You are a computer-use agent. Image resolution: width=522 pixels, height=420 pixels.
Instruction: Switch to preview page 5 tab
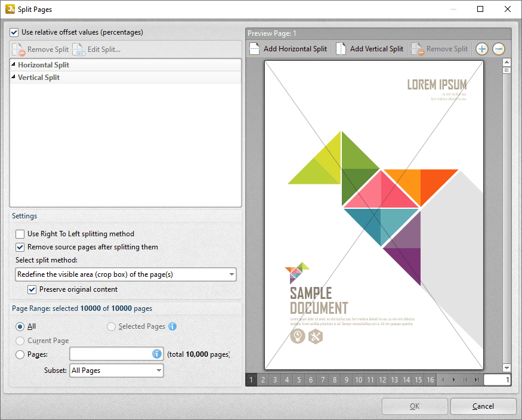(x=299, y=379)
